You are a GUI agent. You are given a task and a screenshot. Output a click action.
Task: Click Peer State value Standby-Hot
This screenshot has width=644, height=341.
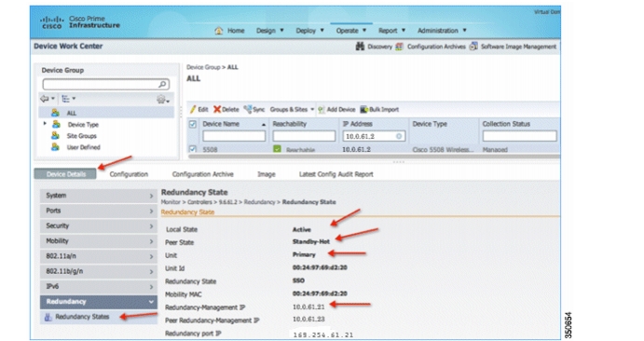pos(311,241)
